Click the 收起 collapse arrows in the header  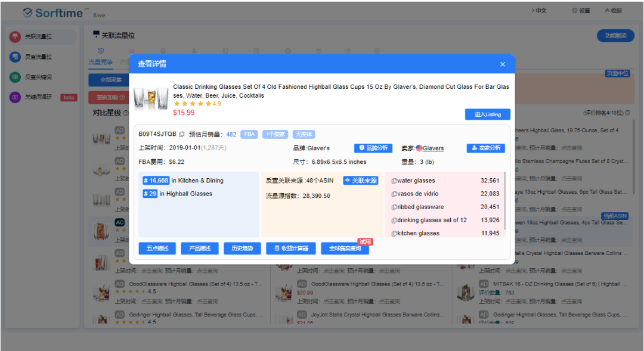point(607,10)
